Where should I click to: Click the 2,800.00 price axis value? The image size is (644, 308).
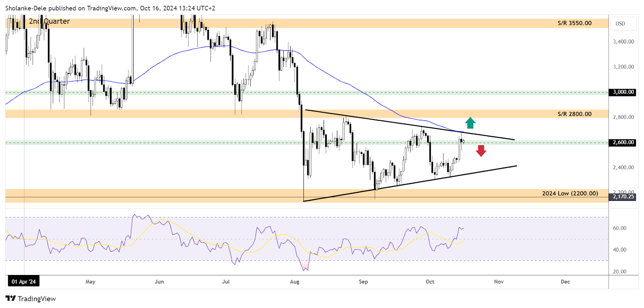point(623,117)
